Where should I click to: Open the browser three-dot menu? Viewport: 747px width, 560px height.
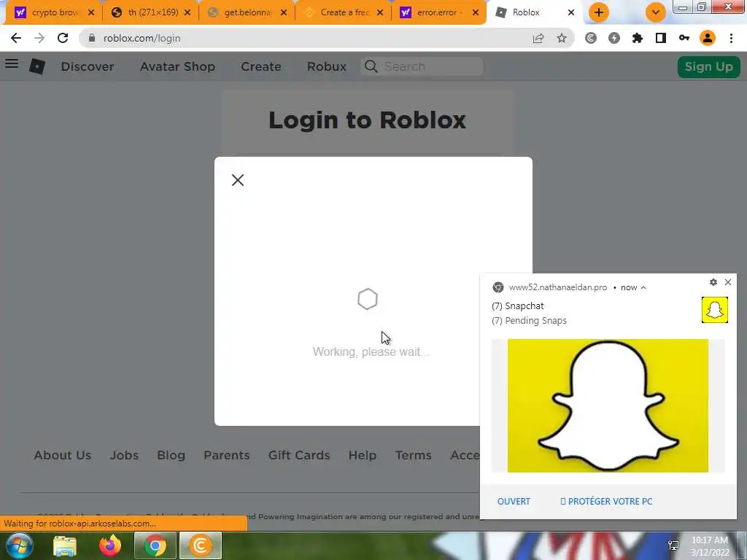(731, 38)
